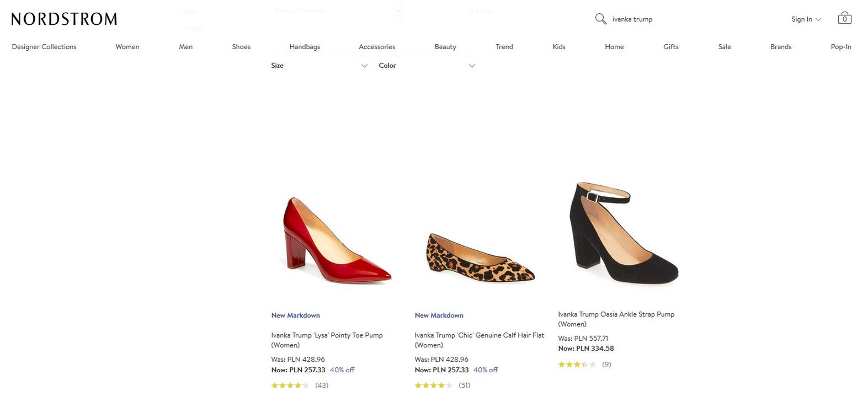Open the Pop-In menu

(x=841, y=47)
